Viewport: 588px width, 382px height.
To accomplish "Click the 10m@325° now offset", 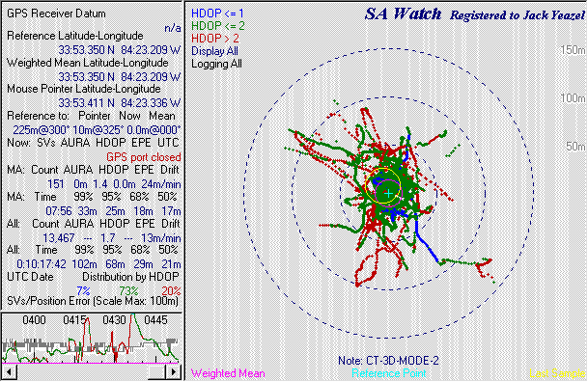I will 98,130.
